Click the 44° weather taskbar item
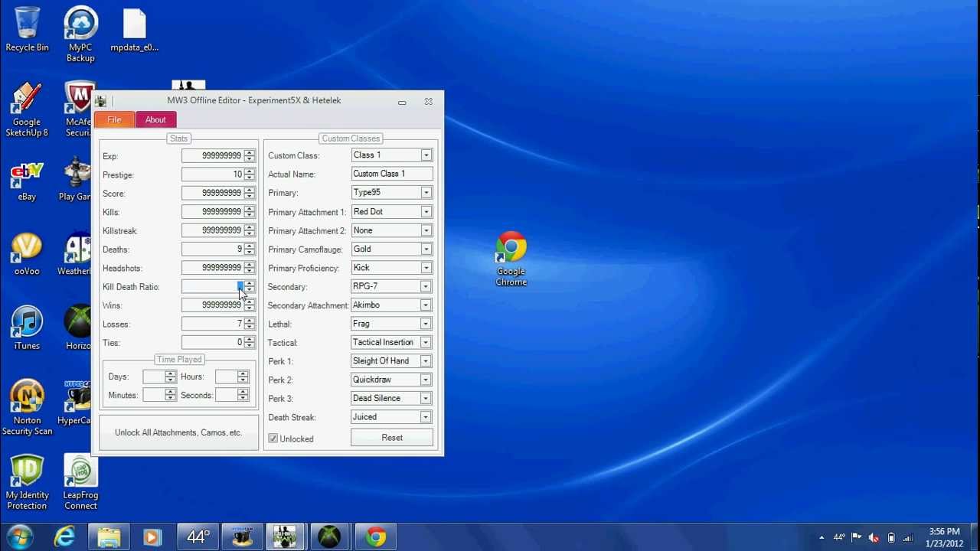Viewport: 980px width, 551px height. tap(198, 537)
